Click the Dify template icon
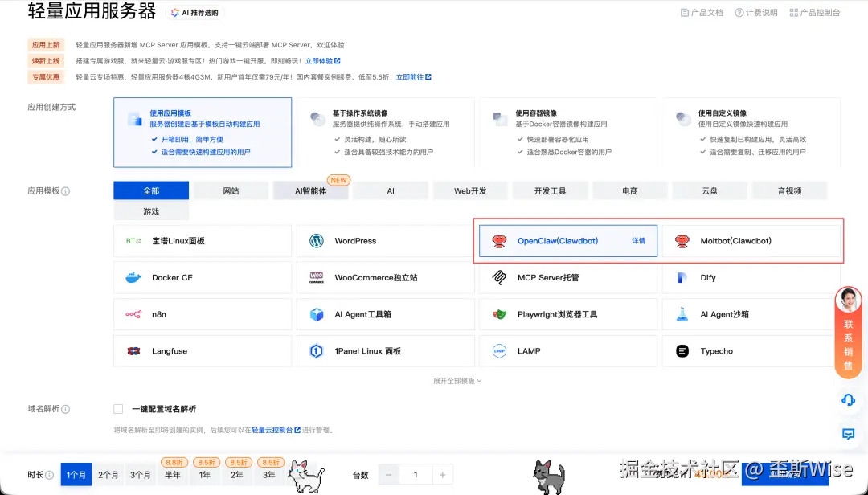The image size is (868, 495). point(682,277)
